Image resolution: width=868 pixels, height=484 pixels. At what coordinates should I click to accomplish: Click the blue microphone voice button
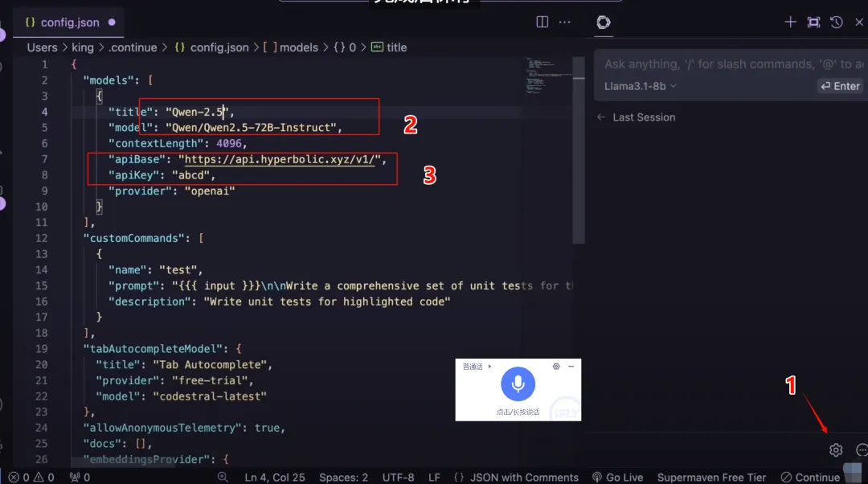pos(518,384)
